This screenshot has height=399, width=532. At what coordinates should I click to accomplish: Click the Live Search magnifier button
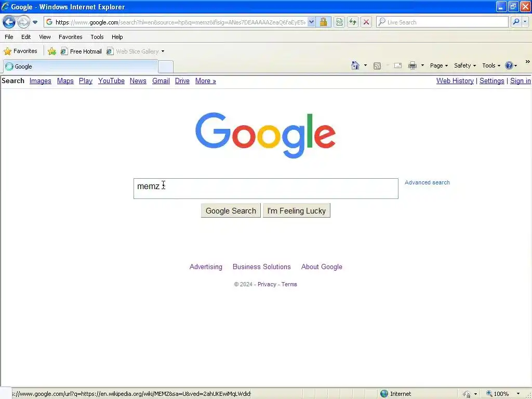point(516,22)
